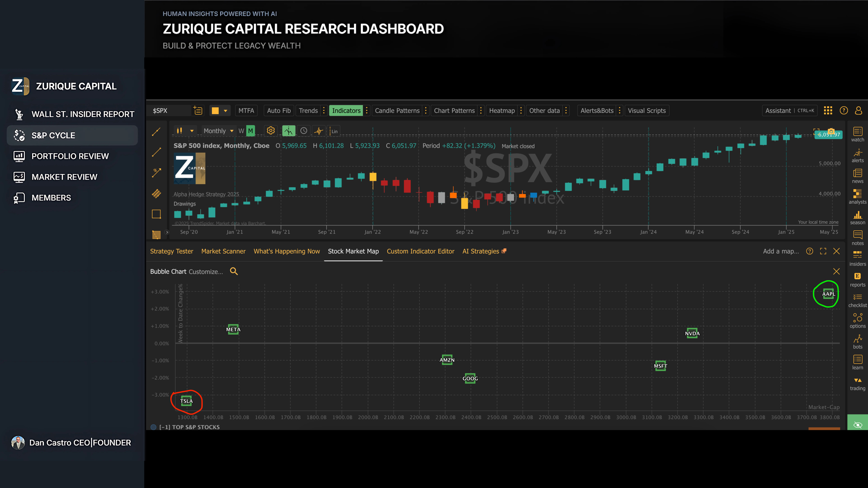868x488 pixels.
Task: Toggle the Lin scale button
Action: [x=334, y=131]
